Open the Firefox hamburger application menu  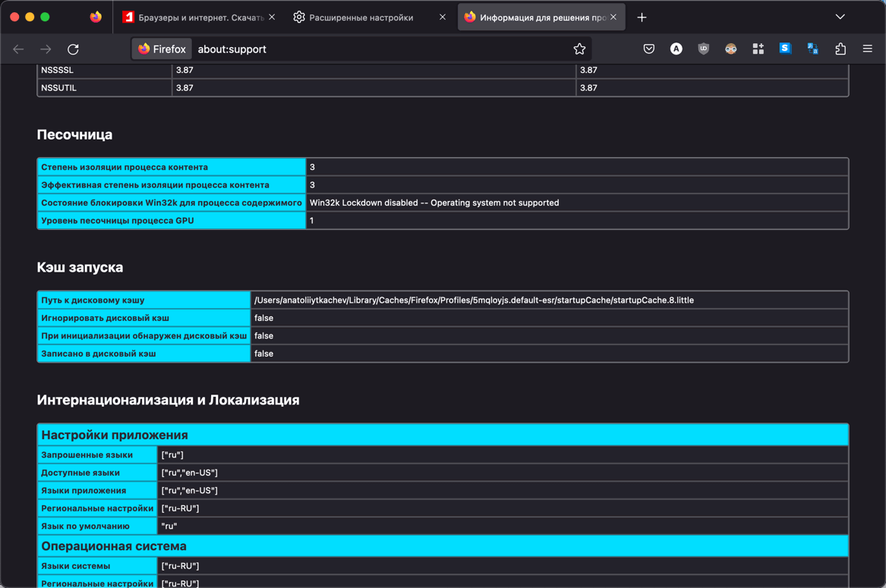[x=867, y=49]
